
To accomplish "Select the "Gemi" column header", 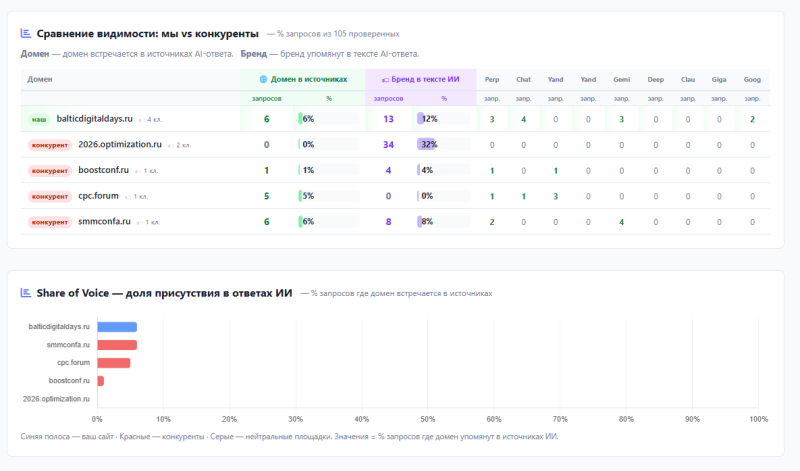I will 621,80.
